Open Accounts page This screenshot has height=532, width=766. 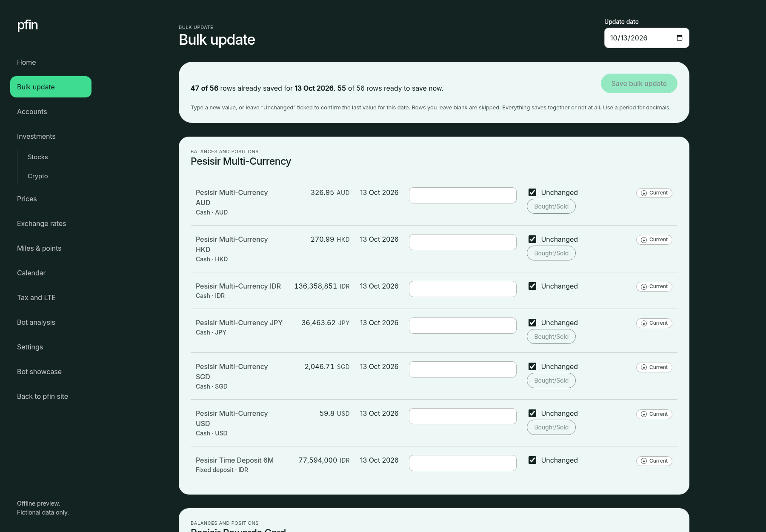(51, 112)
